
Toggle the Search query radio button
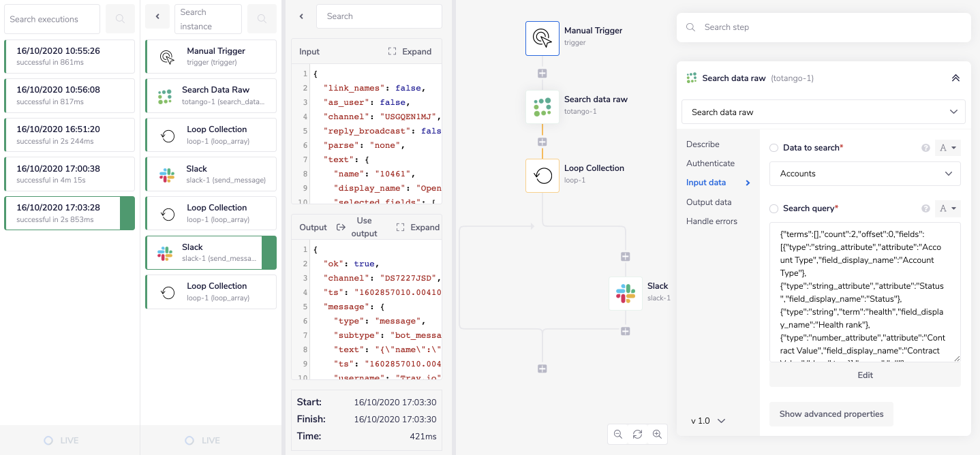pos(774,208)
